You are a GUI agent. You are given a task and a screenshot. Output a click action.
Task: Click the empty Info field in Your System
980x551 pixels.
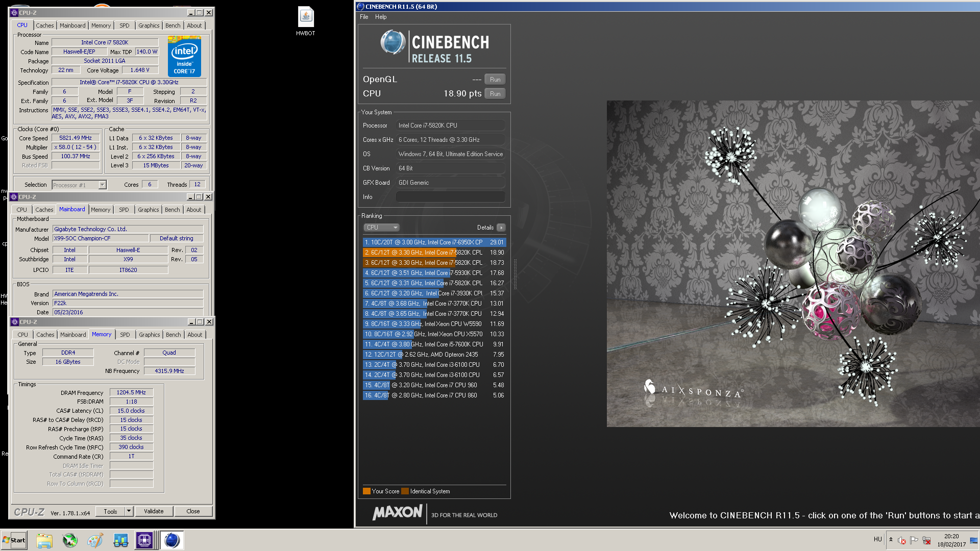(x=451, y=197)
